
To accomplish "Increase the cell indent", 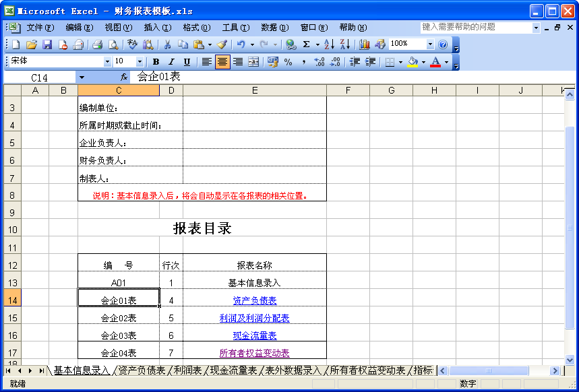I will [370, 62].
